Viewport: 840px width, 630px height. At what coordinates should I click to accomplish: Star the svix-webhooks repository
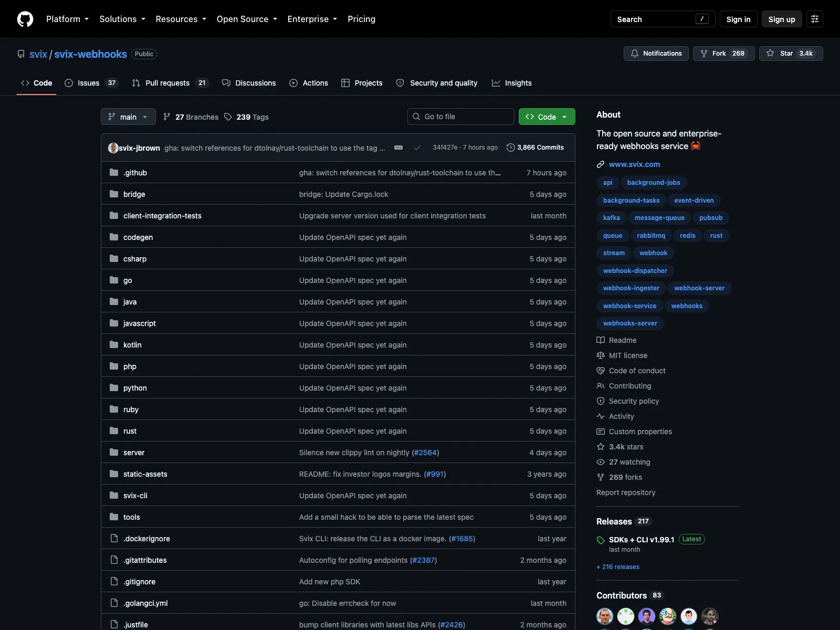point(791,54)
